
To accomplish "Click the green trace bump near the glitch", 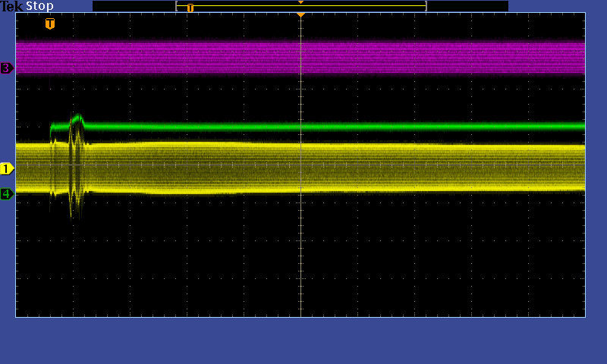I will click(77, 118).
